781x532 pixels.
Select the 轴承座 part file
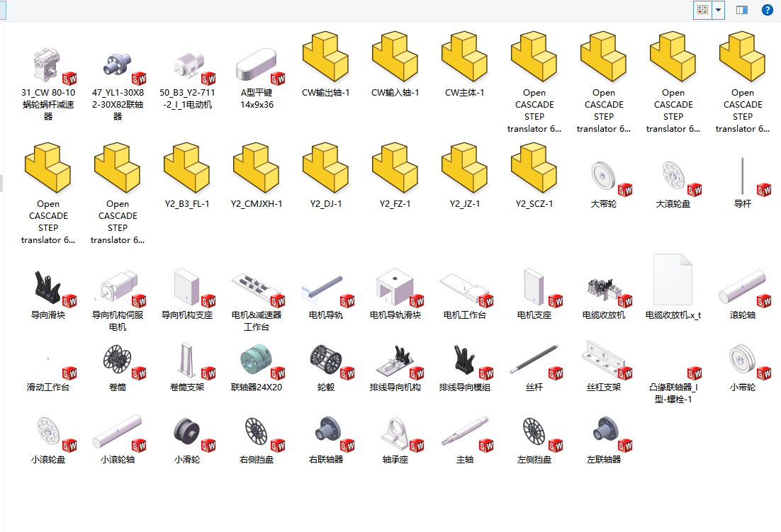395,433
